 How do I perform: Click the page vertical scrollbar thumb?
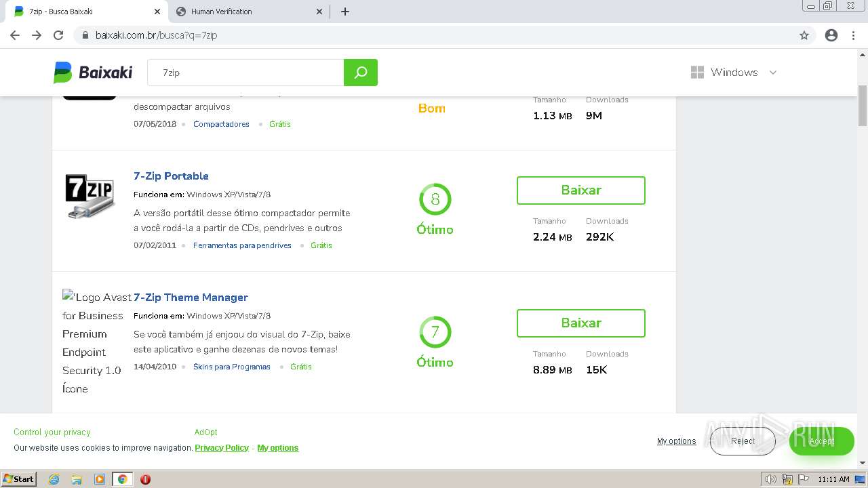(863, 105)
